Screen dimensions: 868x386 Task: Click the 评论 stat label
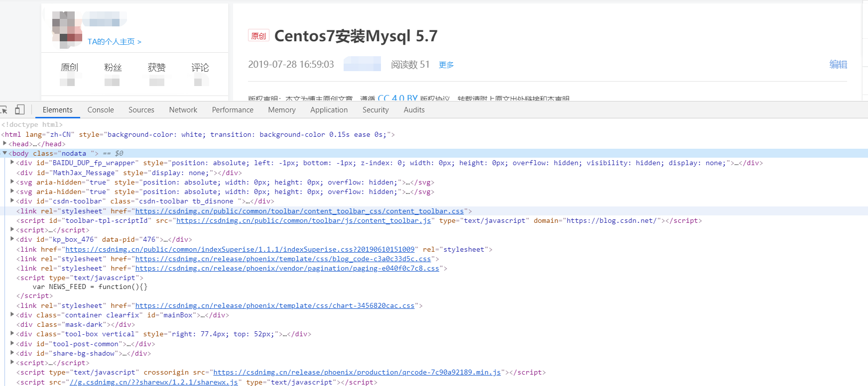[200, 67]
